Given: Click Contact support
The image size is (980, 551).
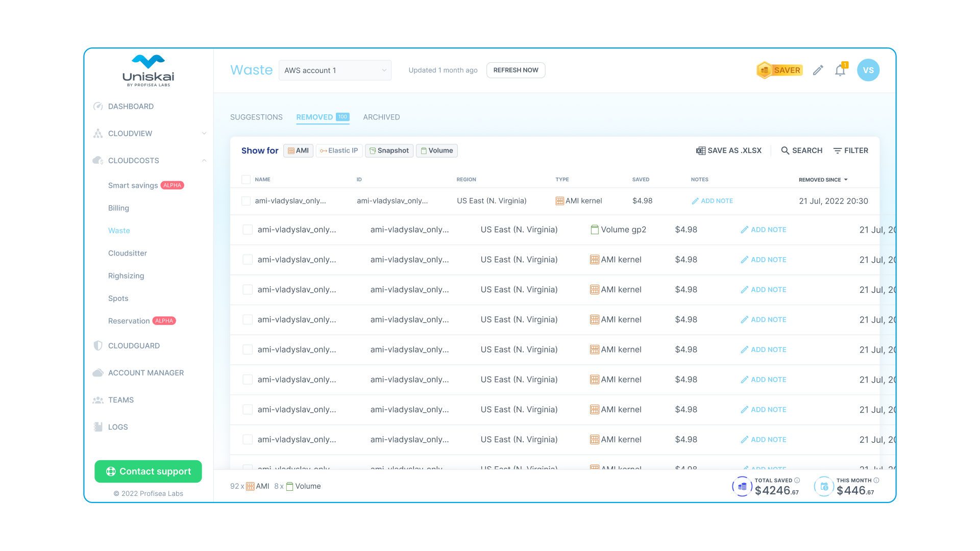Looking at the screenshot, I should (148, 471).
